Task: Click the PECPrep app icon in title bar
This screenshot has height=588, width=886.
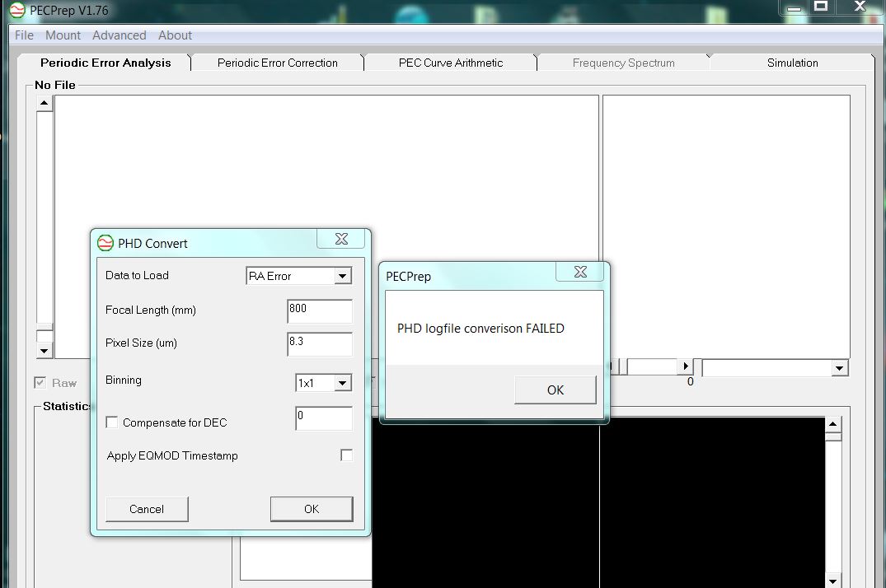Action: pos(17,10)
